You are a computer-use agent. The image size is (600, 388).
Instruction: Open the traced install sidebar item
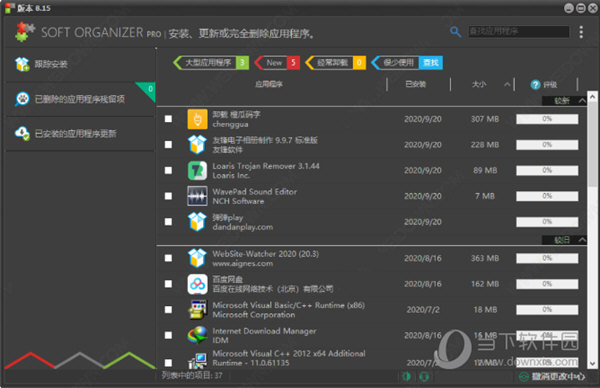pos(80,64)
